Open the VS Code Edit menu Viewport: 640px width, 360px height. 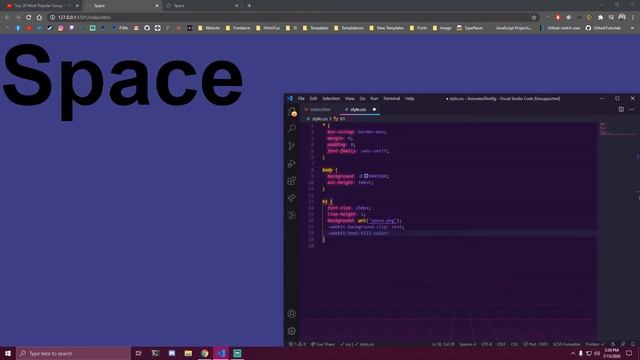point(313,99)
